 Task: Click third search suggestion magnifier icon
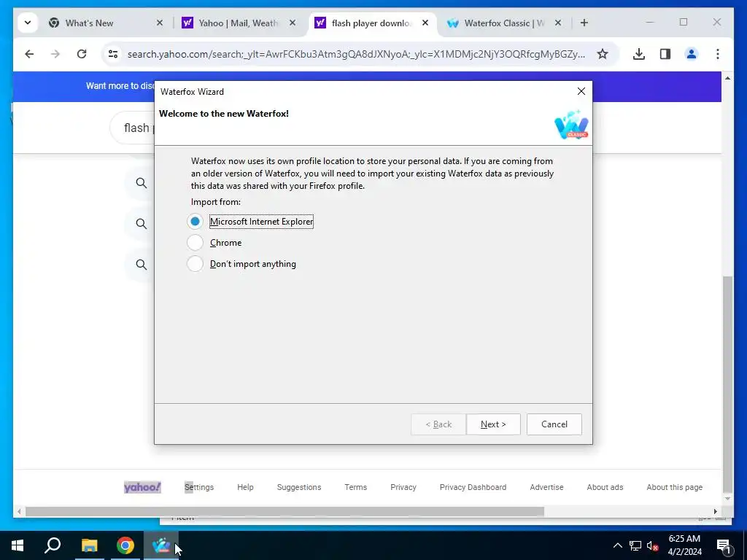pos(141,264)
